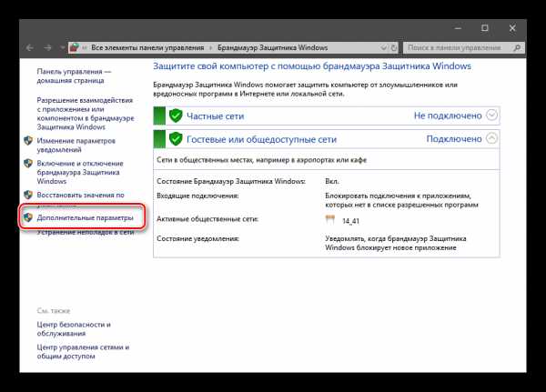Collapse the 'Гостевые или общедоступные сети' chevron

491,138
